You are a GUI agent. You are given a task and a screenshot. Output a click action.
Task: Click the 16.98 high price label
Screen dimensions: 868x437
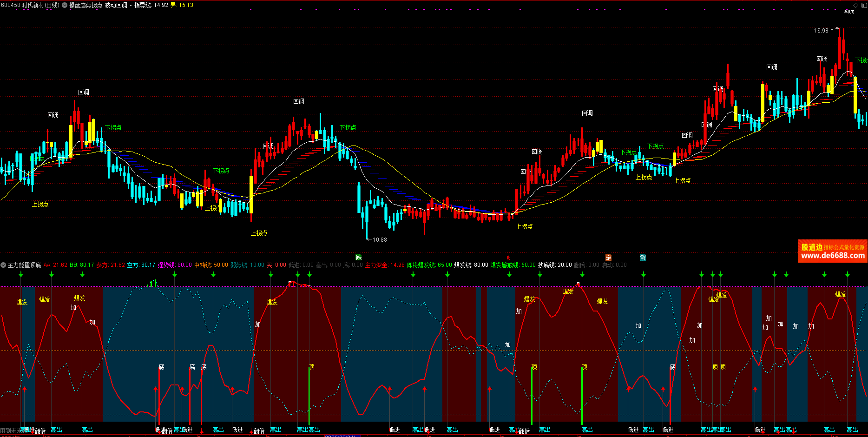click(x=821, y=31)
